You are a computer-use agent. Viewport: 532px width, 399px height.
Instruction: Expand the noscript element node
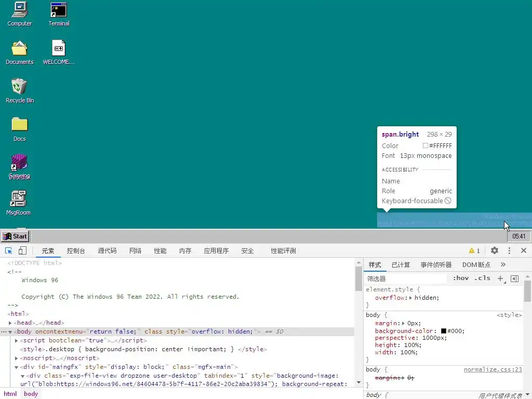(16, 358)
